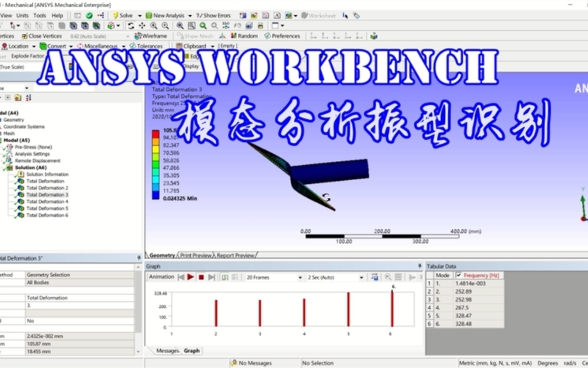Click the Solve lightning icon
This screenshot has height=368, width=588.
pos(116,15)
